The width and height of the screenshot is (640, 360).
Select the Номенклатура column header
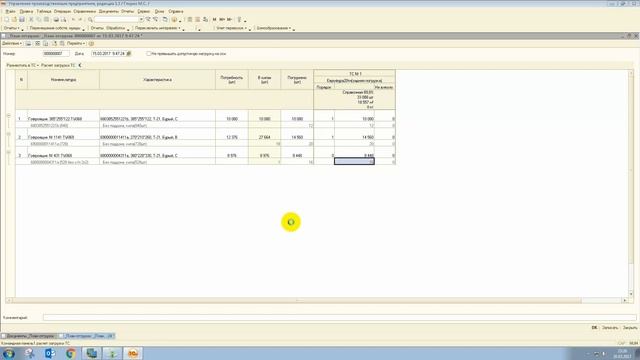pos(63,80)
